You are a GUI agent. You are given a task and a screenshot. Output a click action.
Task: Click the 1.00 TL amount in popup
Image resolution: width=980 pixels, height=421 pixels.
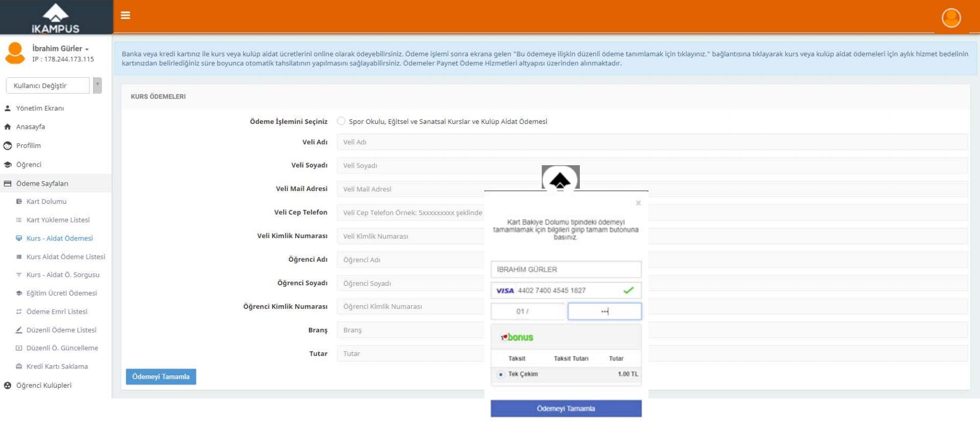[x=628, y=374]
